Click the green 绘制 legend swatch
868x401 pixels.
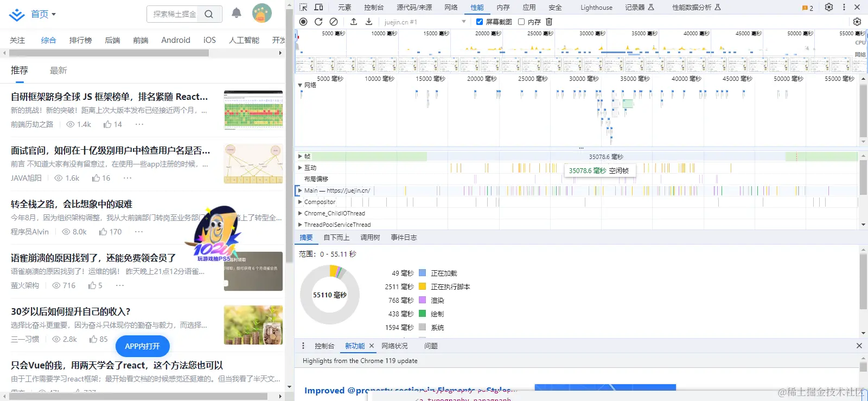pyautogui.click(x=422, y=314)
